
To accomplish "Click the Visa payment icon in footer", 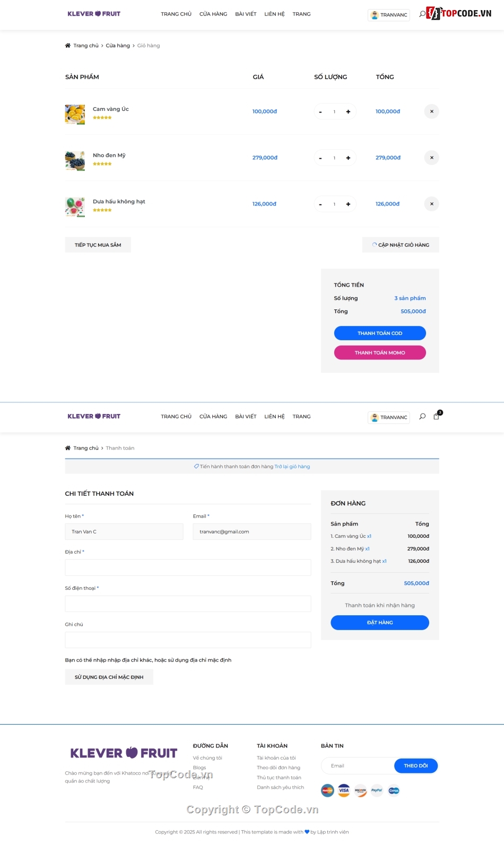I will click(x=343, y=790).
